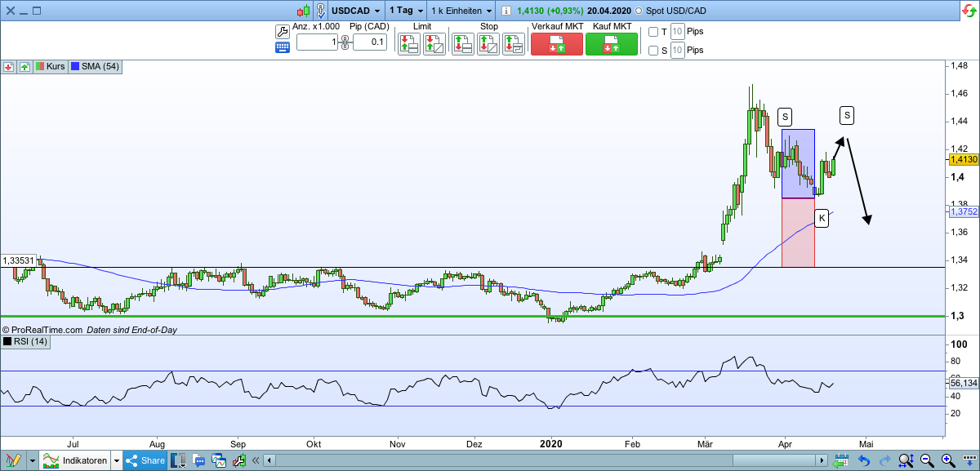Click the go-to-date calendar icon
The height and width of the screenshot is (471, 980).
click(x=841, y=460)
